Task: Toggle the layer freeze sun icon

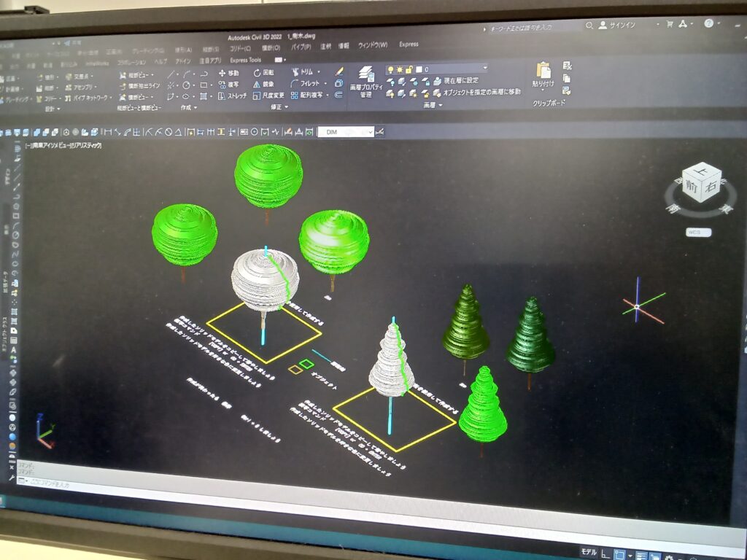Action: 400,69
